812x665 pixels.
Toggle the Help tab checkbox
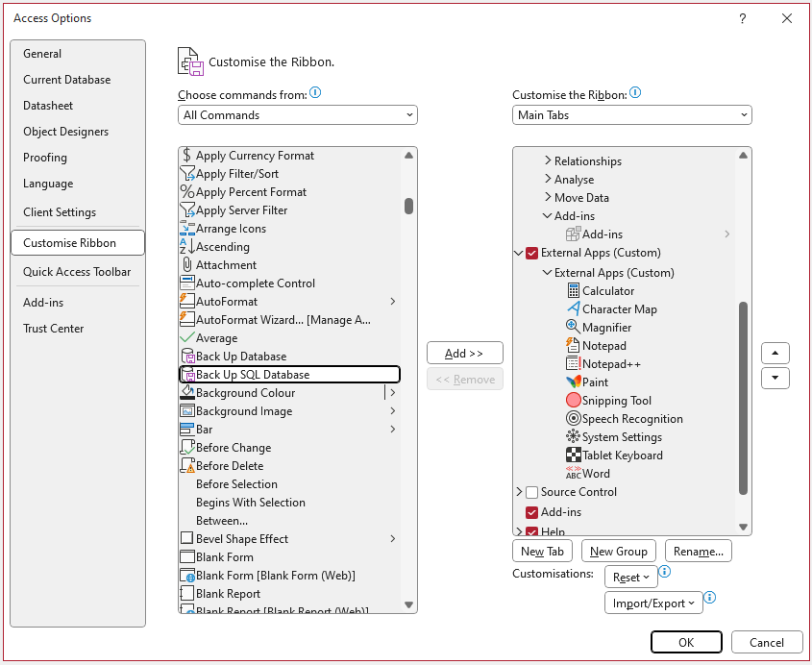point(531,531)
